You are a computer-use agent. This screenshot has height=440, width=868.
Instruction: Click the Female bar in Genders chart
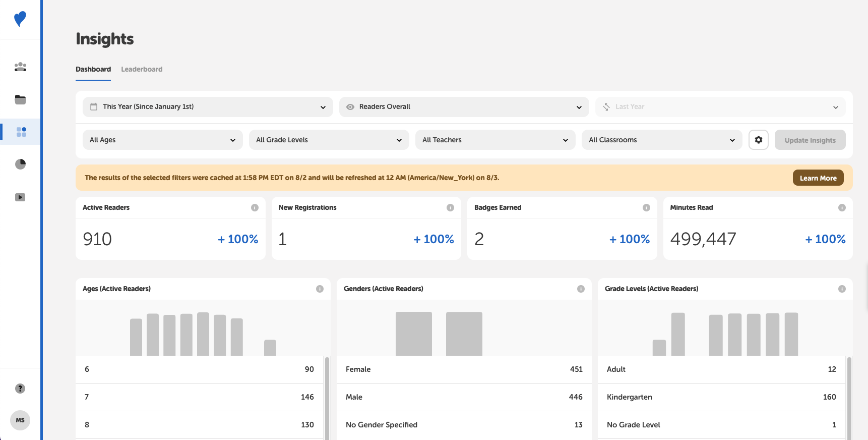[414, 334]
